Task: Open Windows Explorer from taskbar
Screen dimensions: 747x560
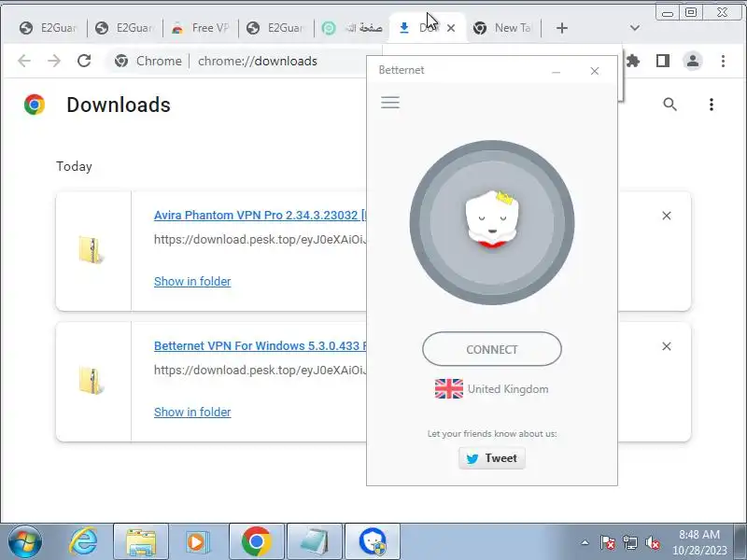Action: [x=141, y=542]
